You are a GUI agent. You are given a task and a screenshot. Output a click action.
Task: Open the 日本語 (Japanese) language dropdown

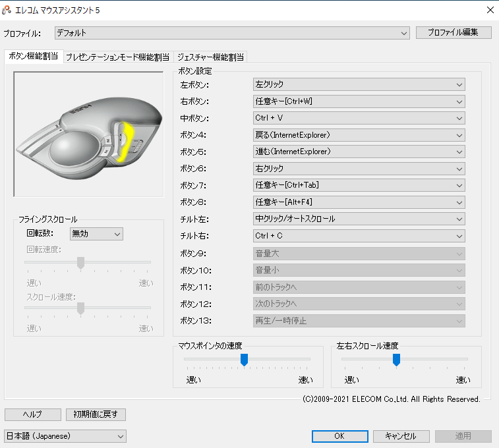65,436
